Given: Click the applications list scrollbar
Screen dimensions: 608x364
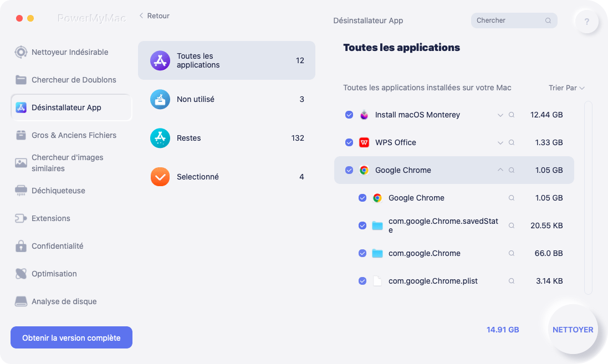Looking at the screenshot, I should pos(588,198).
